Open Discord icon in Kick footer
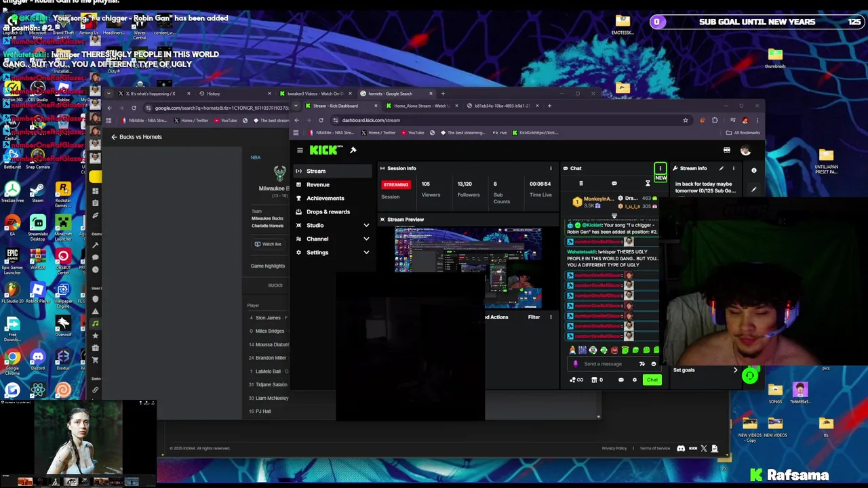The height and width of the screenshot is (488, 868). [681, 448]
